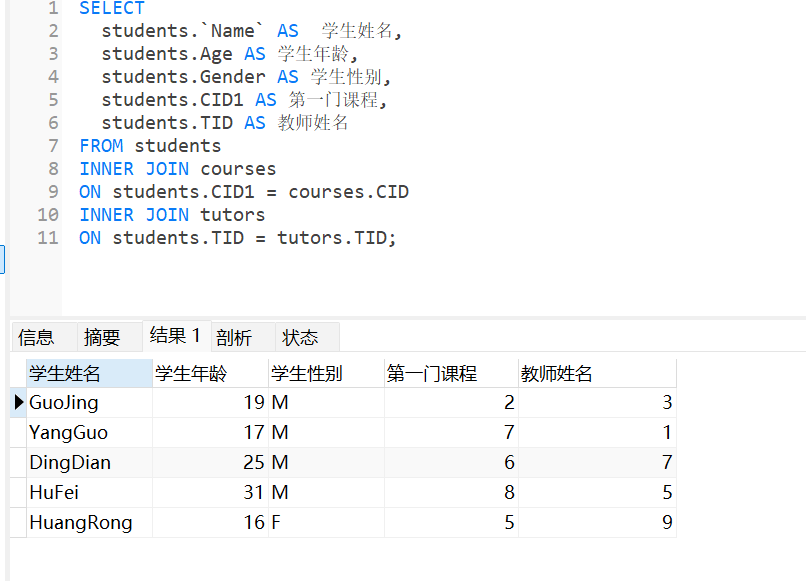This screenshot has height=581, width=806.
Task: Click the age cell 25 in DingDian row
Action: 211,462
